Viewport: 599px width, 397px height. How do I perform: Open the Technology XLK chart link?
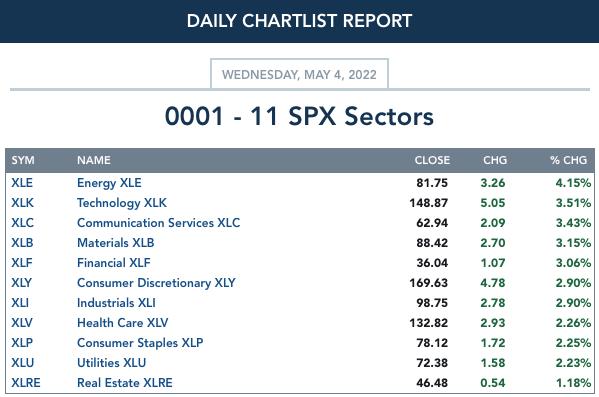(122, 203)
